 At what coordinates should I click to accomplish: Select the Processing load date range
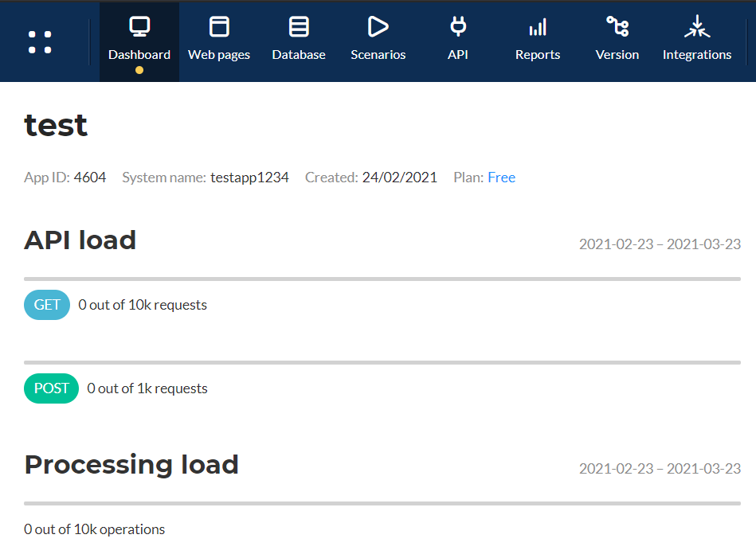point(660,469)
